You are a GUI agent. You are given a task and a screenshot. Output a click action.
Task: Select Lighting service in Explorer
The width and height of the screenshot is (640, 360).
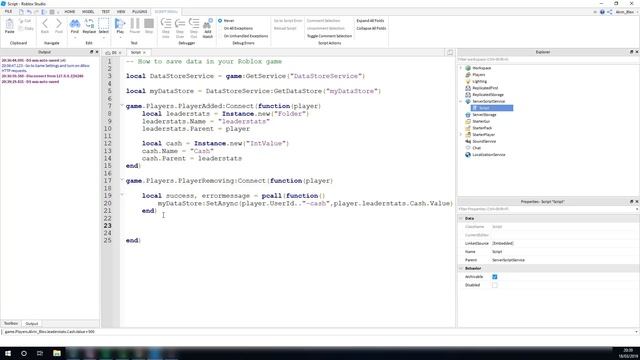[x=479, y=81]
